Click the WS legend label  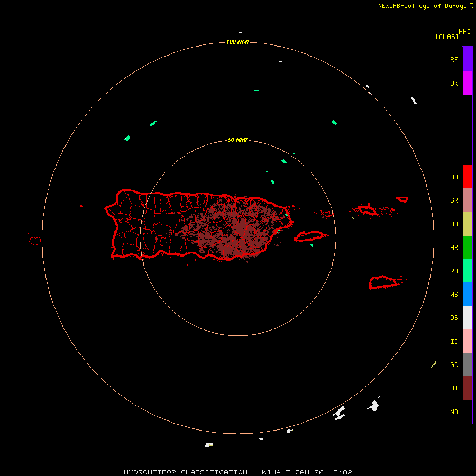click(x=454, y=294)
